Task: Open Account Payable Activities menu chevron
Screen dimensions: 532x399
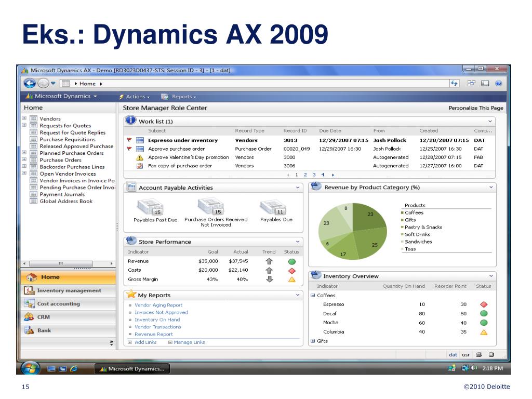Action: pos(298,188)
